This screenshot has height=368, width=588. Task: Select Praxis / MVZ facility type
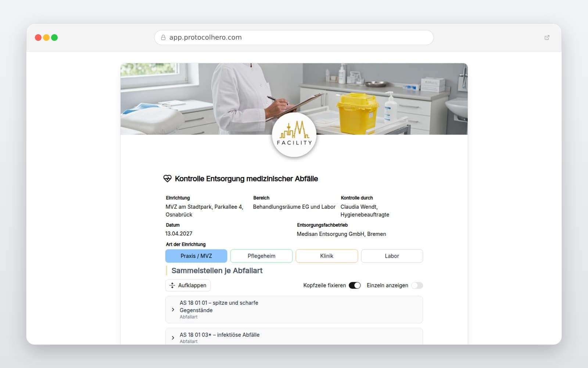[x=196, y=256]
